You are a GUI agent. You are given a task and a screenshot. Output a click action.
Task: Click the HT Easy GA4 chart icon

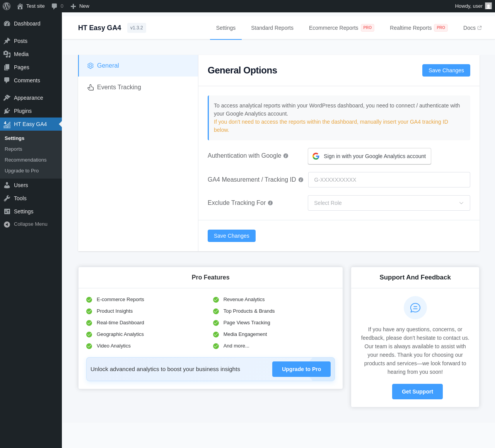pos(7,124)
